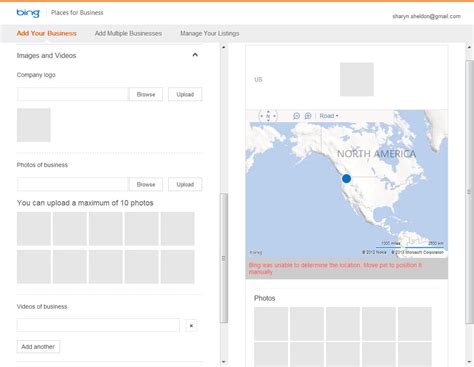Click the left panel scrollbar down arrow

224,362
